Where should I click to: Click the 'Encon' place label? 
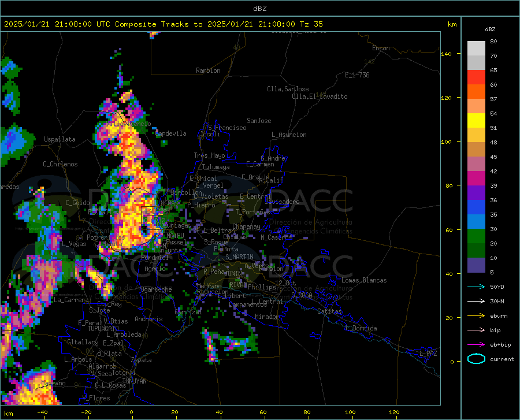click(x=381, y=48)
